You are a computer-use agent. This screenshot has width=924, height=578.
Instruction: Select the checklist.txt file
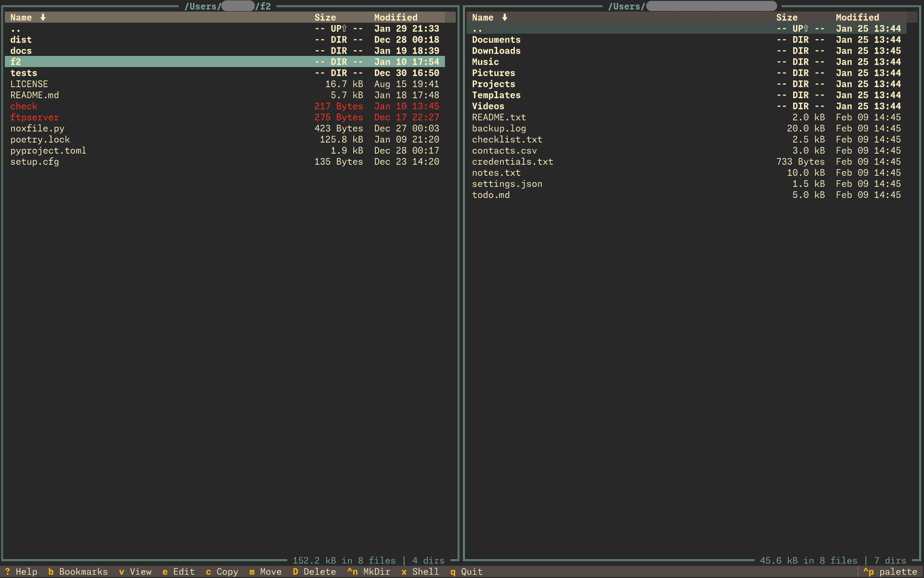click(x=687, y=139)
